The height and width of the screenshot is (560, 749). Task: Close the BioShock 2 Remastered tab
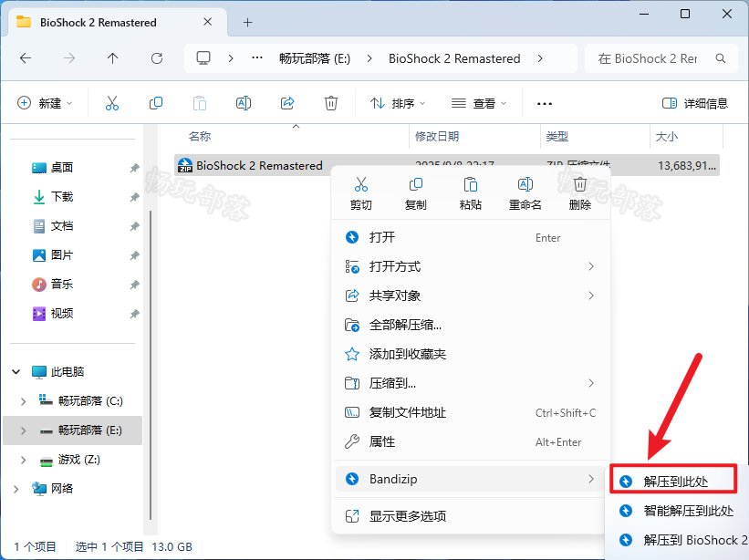207,22
